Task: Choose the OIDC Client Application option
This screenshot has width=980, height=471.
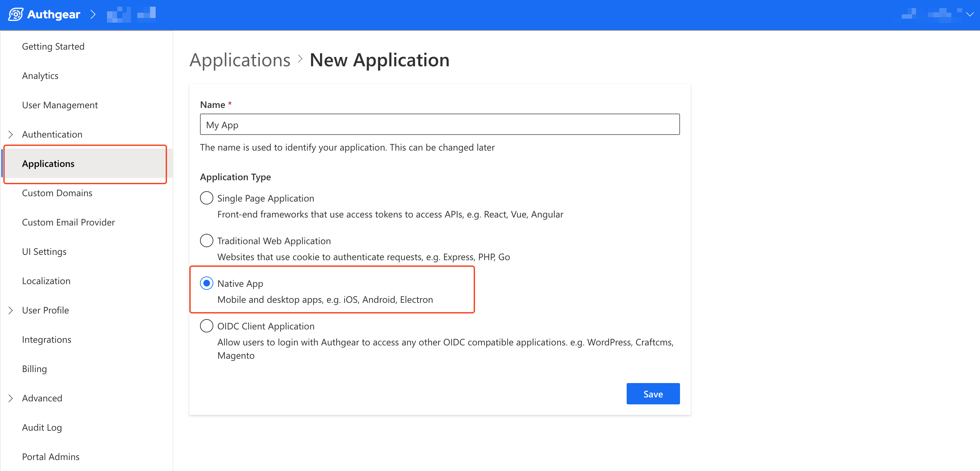Action: [207, 326]
